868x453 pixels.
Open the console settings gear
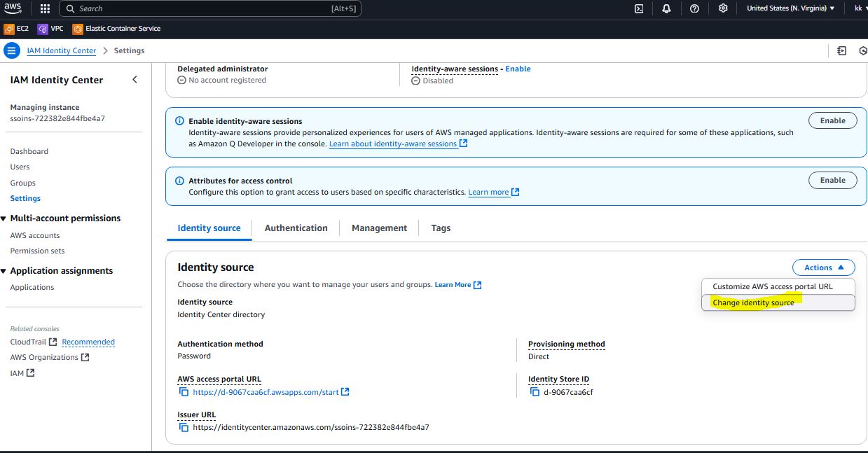click(723, 8)
